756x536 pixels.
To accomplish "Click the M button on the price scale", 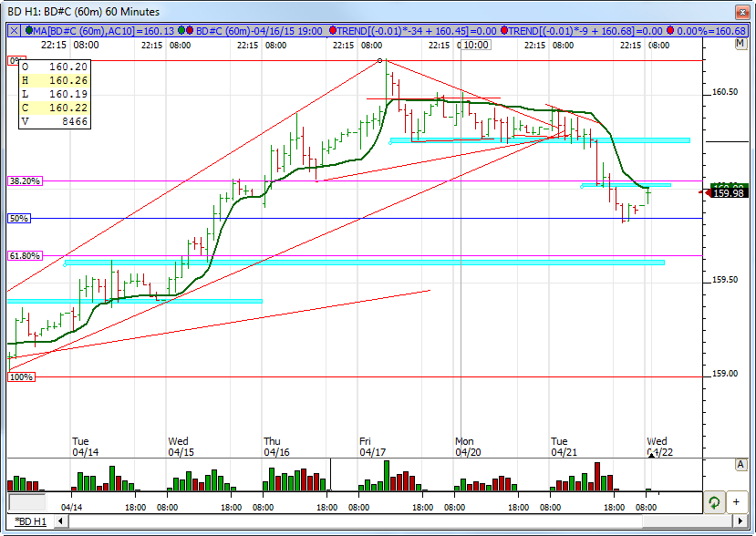I will tap(740, 44).
